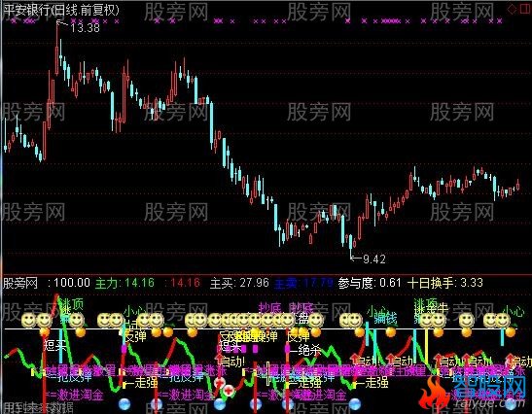
Task: Click the red square icon beside the diamond
Action: 525,9
